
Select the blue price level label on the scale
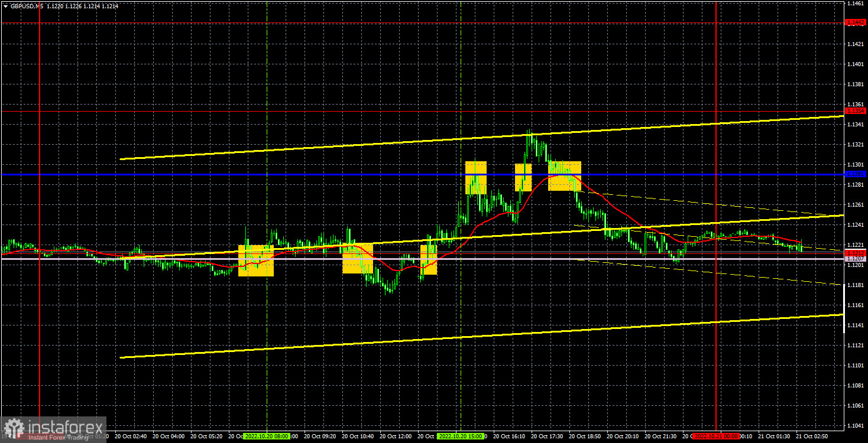point(856,174)
